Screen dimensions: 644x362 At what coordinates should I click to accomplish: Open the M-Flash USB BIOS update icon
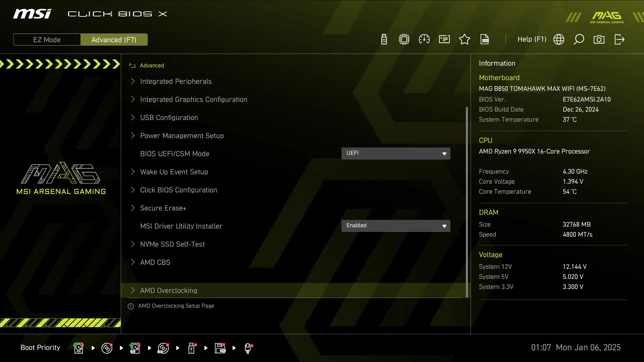(384, 39)
